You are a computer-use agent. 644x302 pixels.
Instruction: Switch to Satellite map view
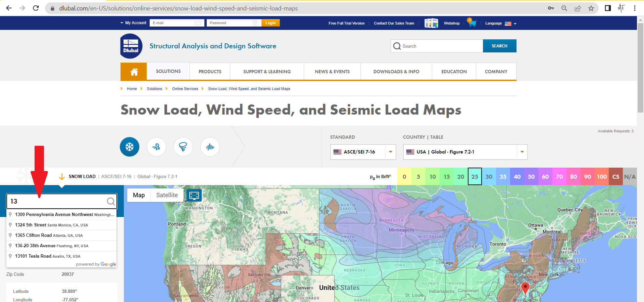[167, 195]
